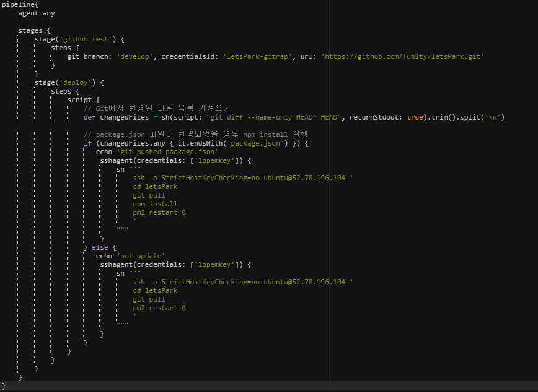
Task: Select the 'agent any' line
Action: [37, 13]
